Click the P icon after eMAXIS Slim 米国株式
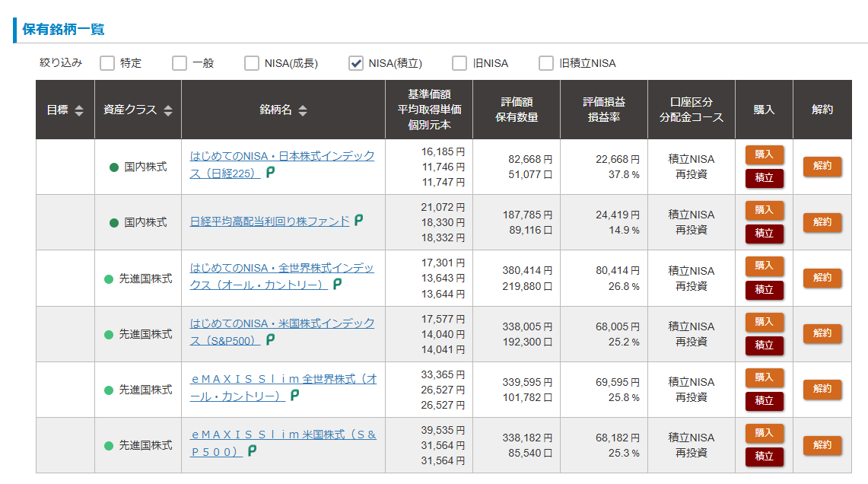This screenshot has height=484, width=868. 252,451
